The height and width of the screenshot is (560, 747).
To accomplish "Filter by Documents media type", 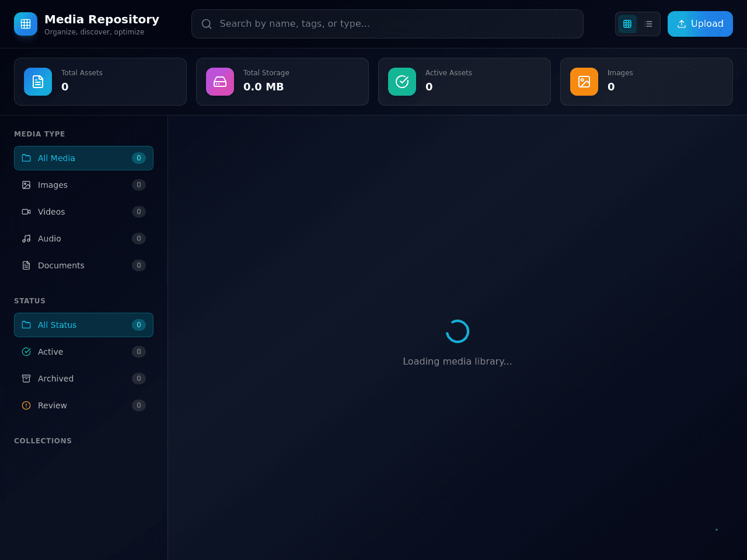I will pos(83,265).
